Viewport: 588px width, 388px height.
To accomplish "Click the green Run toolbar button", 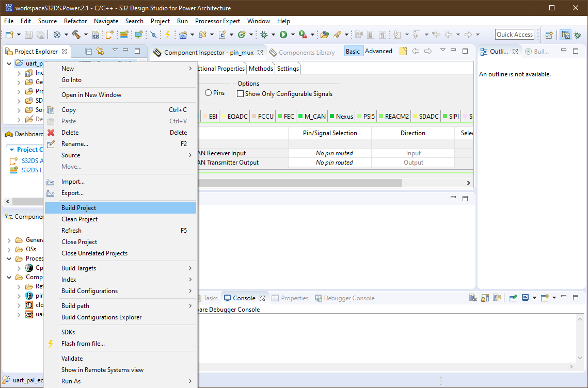I will pos(283,35).
